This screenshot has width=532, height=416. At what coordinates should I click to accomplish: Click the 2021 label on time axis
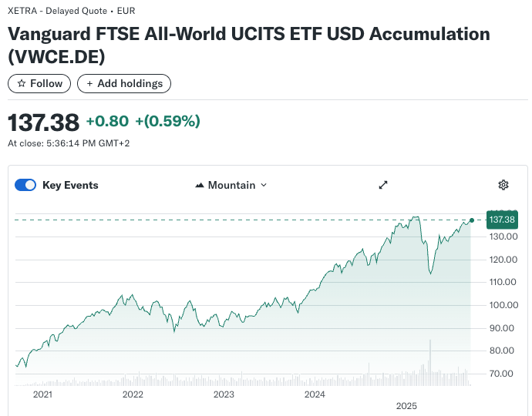[42, 394]
